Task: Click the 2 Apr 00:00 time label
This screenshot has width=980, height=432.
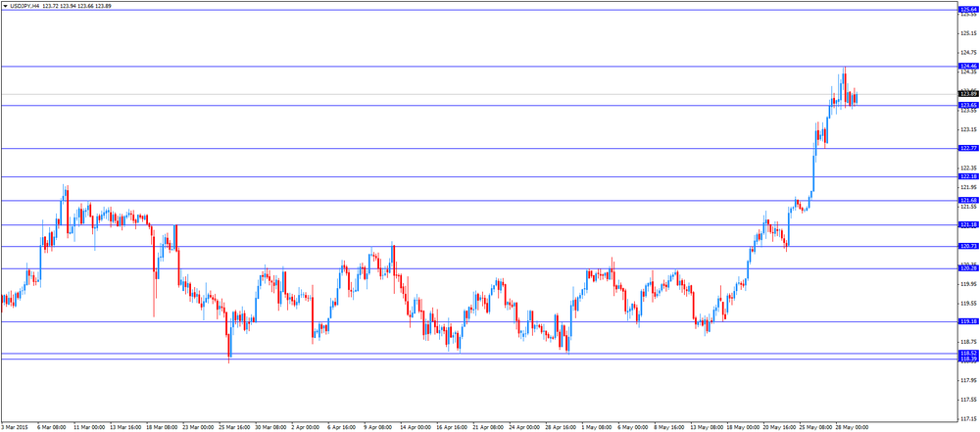Action: pyautogui.click(x=306, y=428)
